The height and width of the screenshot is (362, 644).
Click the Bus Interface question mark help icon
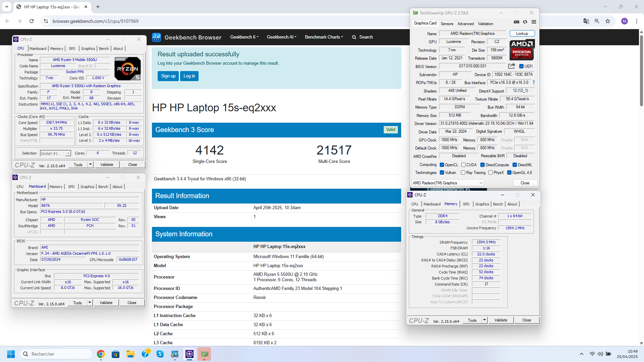pos(533,82)
